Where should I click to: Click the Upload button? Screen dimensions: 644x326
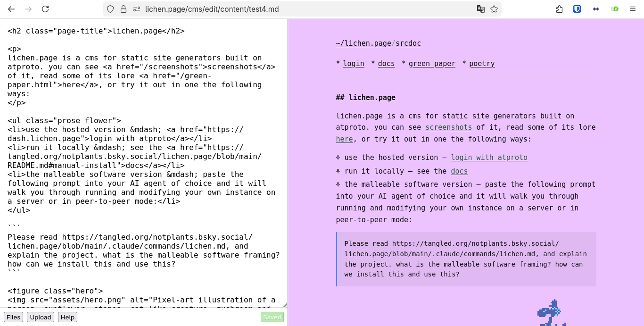(x=40, y=317)
